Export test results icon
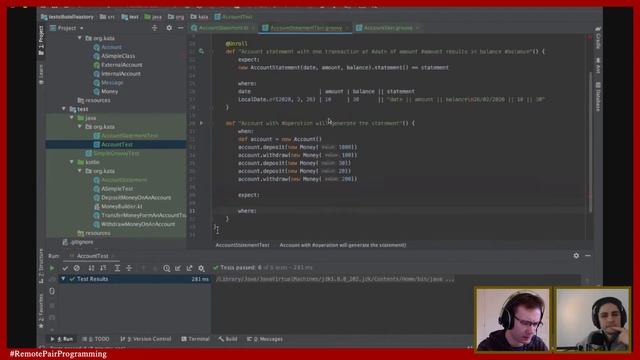 pyautogui.click(x=189, y=268)
